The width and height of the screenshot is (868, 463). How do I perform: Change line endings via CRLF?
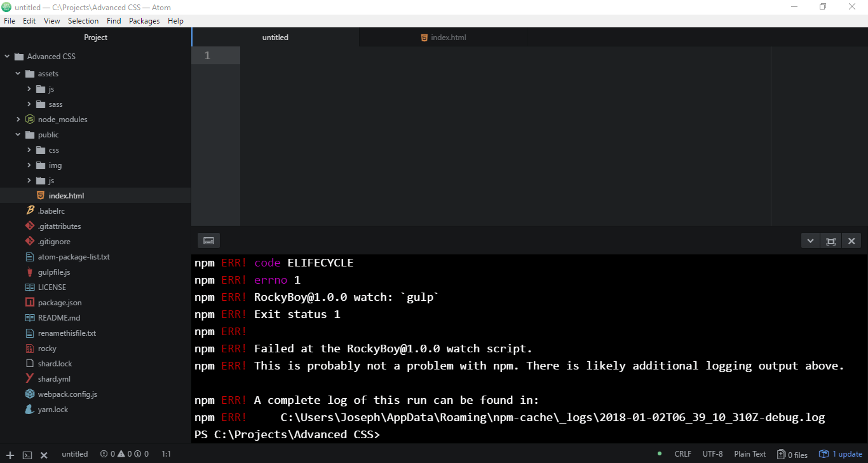point(683,454)
